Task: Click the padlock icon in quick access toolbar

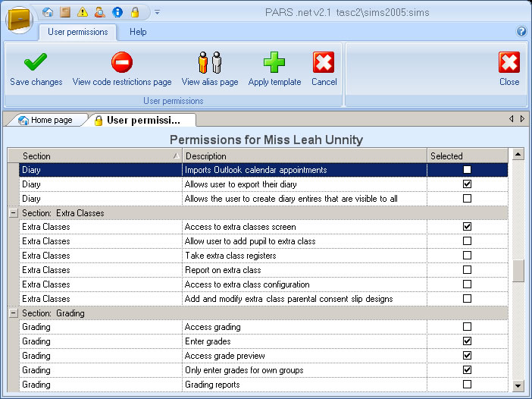Action: (135, 12)
